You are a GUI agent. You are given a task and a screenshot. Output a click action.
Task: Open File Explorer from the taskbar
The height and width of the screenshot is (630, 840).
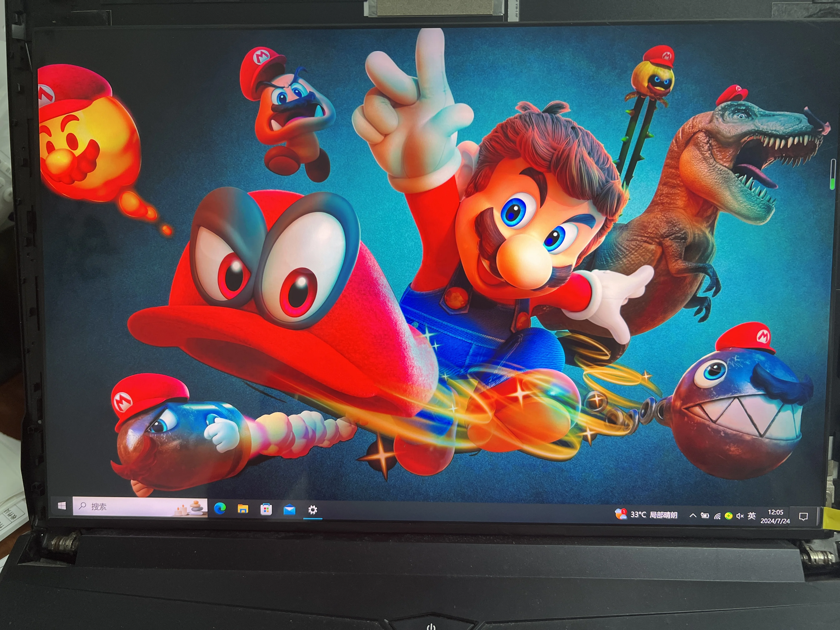243,509
